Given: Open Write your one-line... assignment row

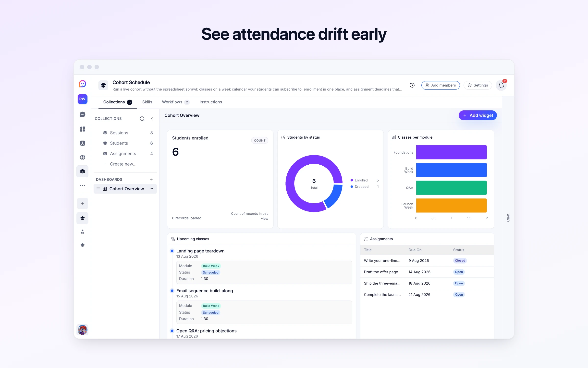Looking at the screenshot, I should point(427,261).
